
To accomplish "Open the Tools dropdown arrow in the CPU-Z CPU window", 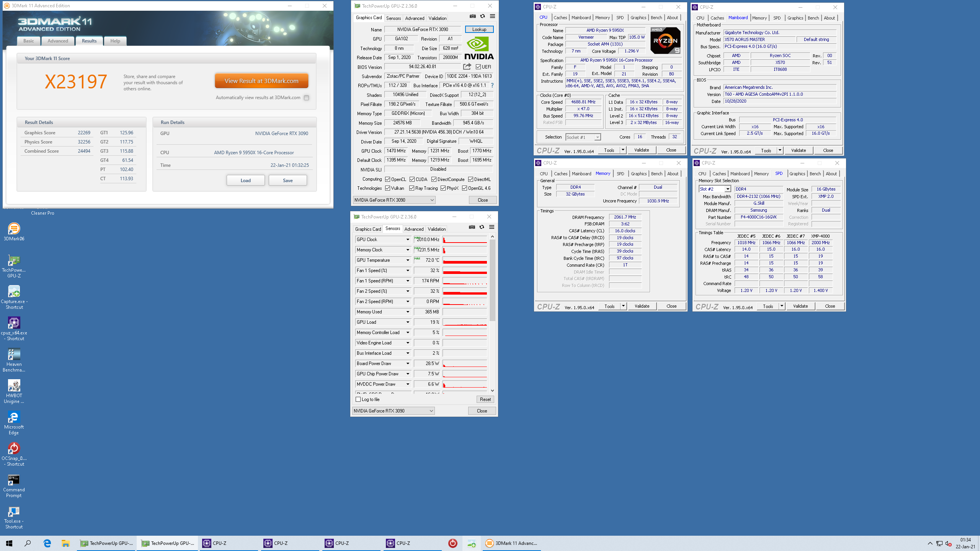I will pos(623,150).
